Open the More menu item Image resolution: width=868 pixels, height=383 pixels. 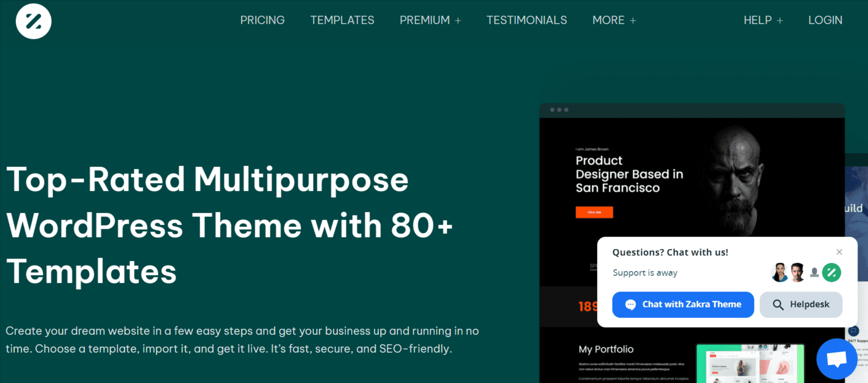[x=608, y=20]
